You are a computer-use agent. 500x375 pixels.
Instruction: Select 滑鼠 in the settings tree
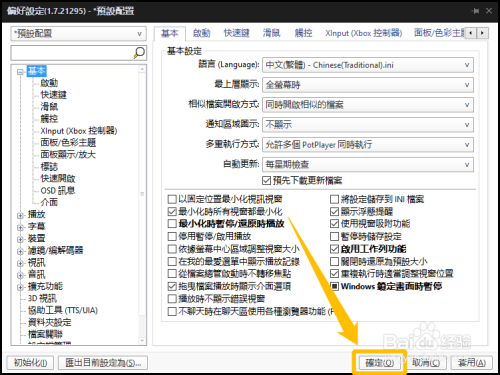pos(49,107)
